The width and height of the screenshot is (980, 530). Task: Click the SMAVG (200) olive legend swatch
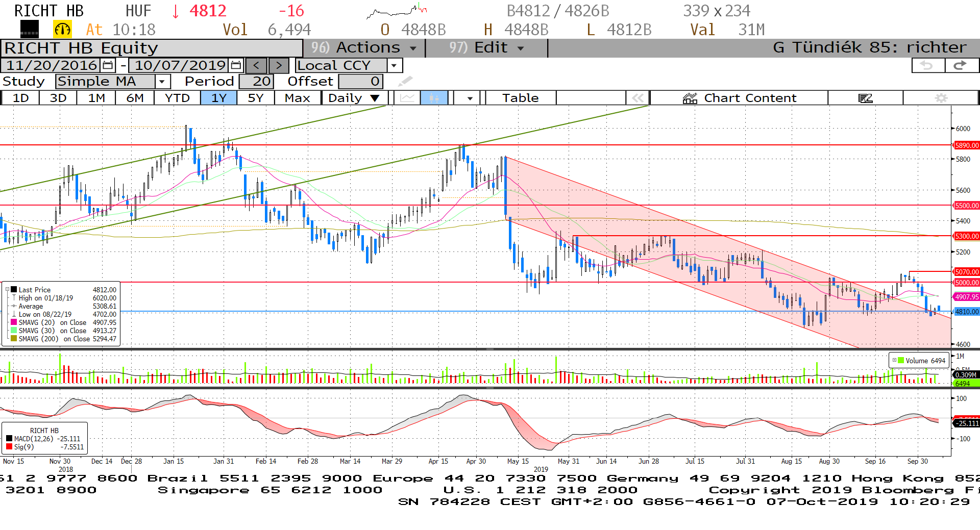(x=14, y=338)
